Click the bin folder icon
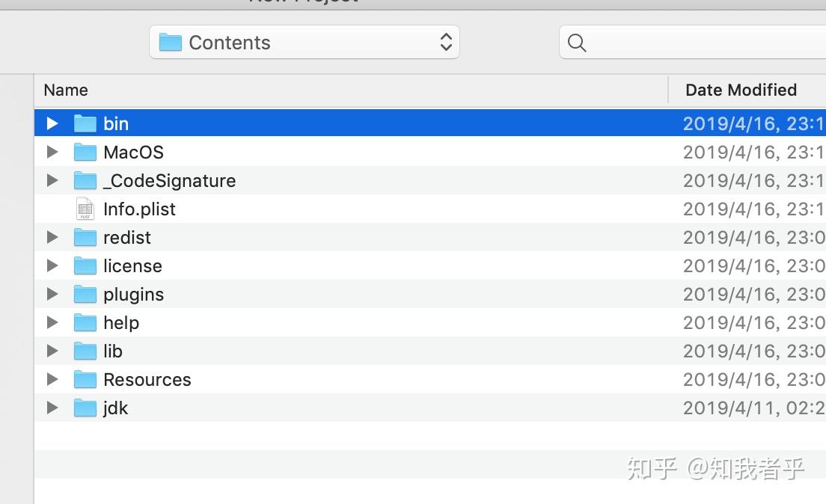The image size is (826, 504). click(x=85, y=123)
